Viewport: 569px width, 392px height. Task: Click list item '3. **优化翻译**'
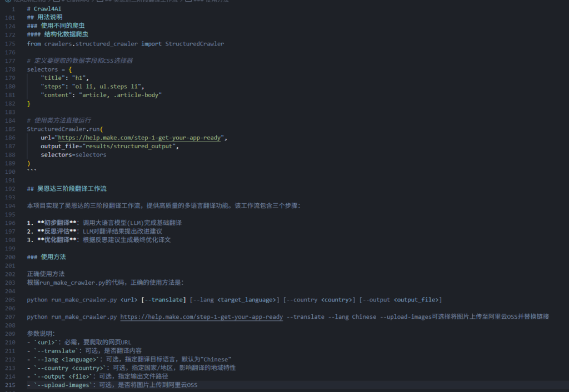point(99,240)
